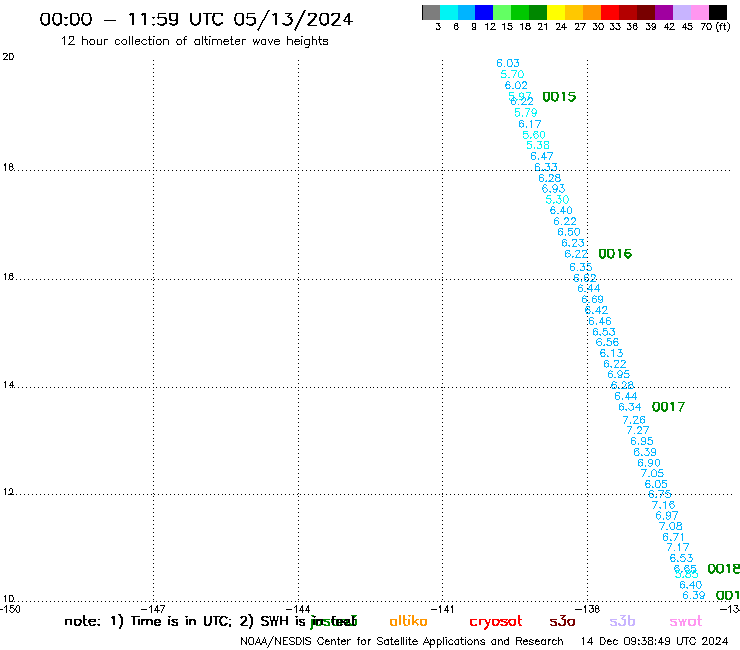740x650 pixels.
Task: Click the date title '00:00 – 11:59 UTC 05/13/2024'
Action: [x=196, y=19]
